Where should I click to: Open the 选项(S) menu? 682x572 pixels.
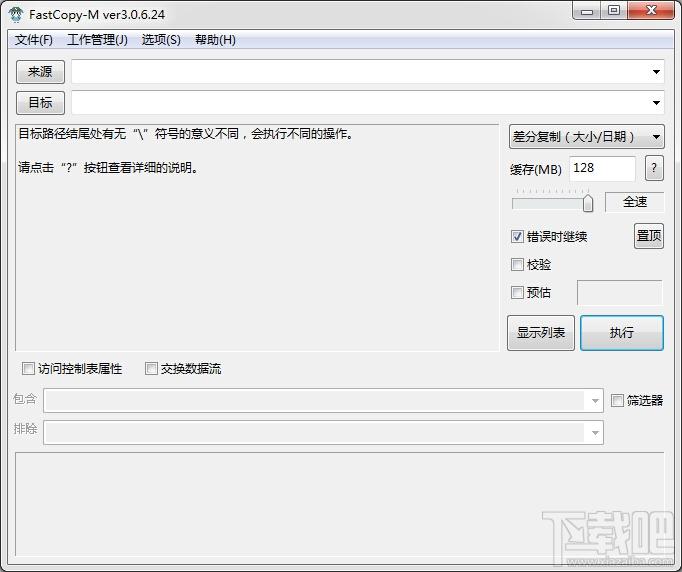161,40
